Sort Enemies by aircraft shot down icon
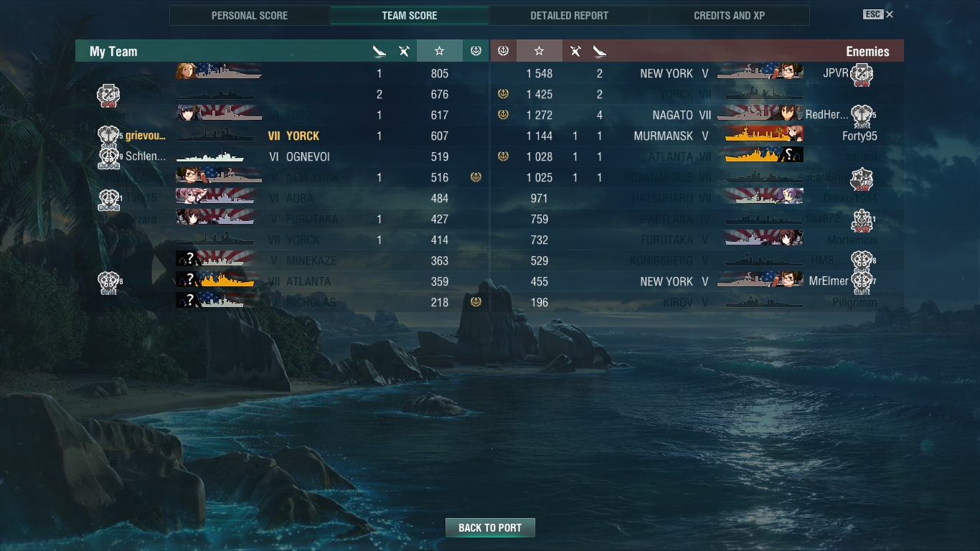The width and height of the screenshot is (980, 551). 575,51
